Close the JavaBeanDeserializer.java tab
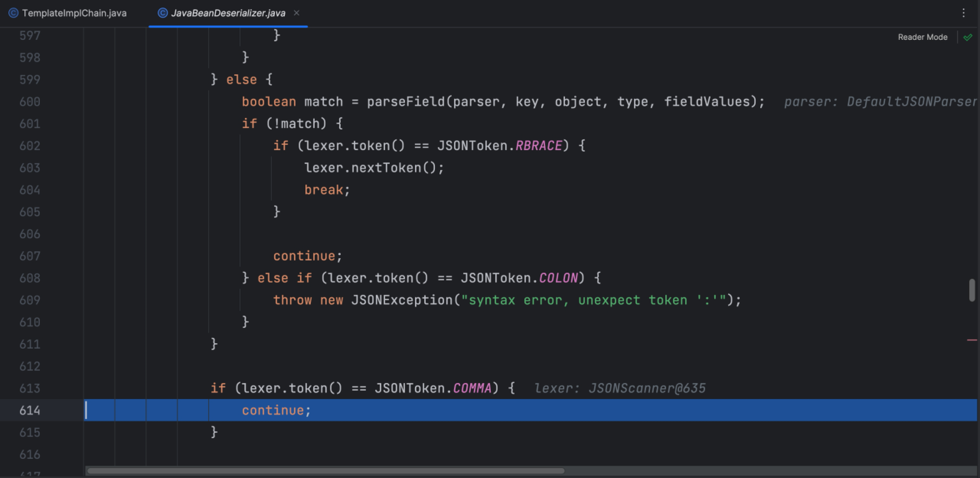This screenshot has width=980, height=478. point(296,13)
